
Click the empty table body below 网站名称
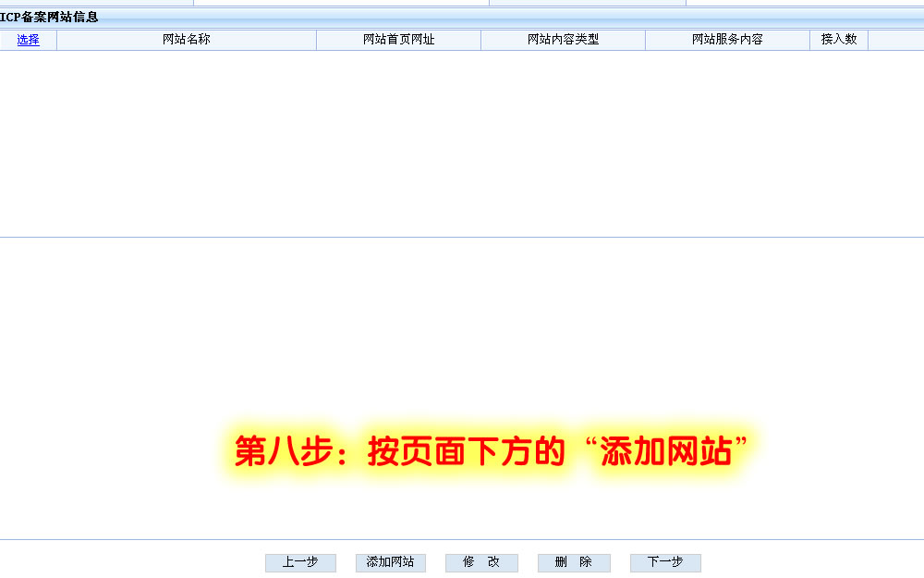pos(186,139)
